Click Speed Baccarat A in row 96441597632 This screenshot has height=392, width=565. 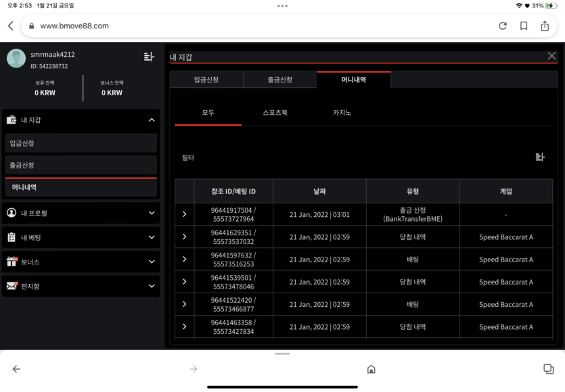coord(506,260)
